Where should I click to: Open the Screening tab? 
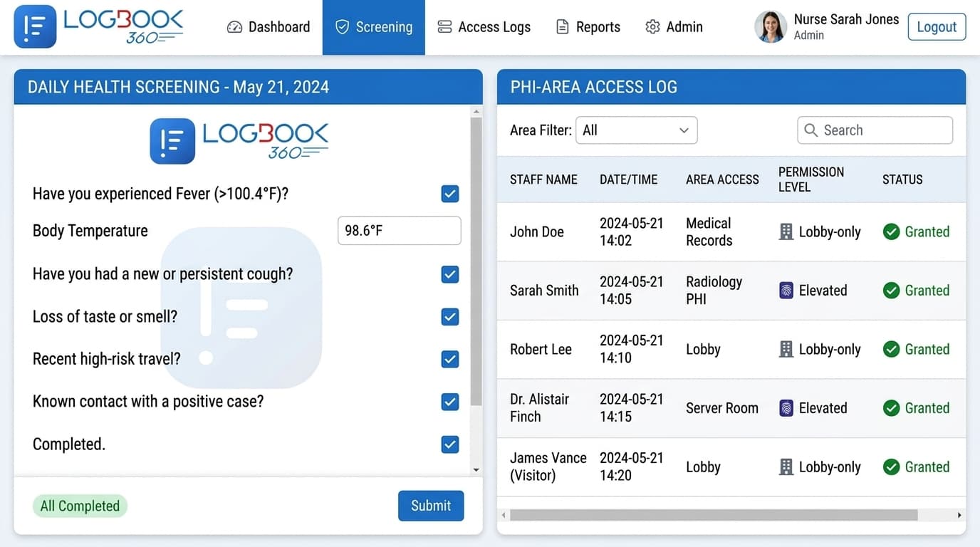point(374,27)
